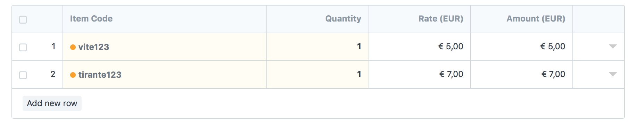Select the quantity cell for vite123
The width and height of the screenshot is (644, 136).
point(318,47)
